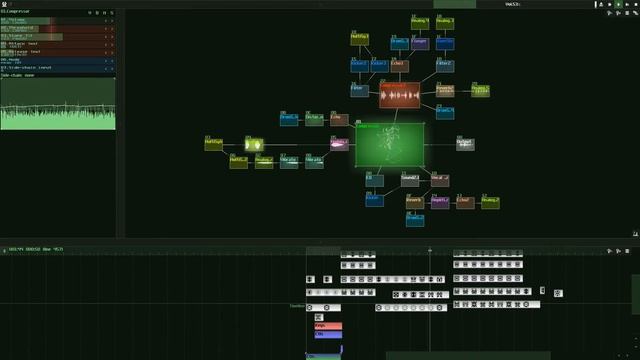Select the large green MetaModule node
The image size is (640, 360).
point(389,144)
